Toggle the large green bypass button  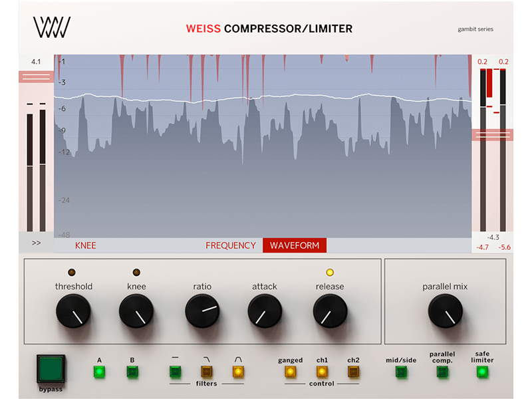(x=51, y=369)
